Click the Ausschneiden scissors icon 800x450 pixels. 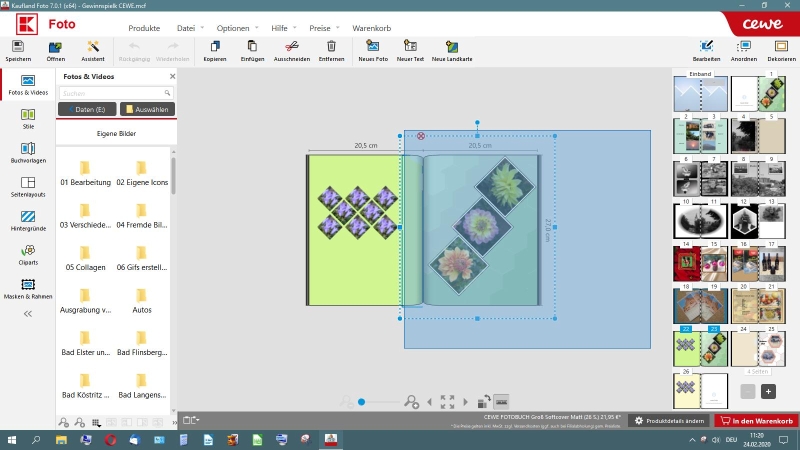pos(291,46)
